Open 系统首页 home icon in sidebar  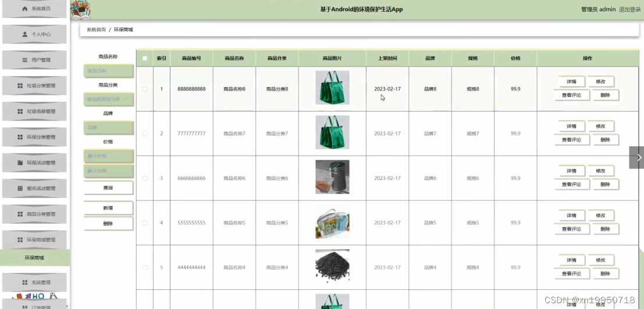click(x=24, y=9)
